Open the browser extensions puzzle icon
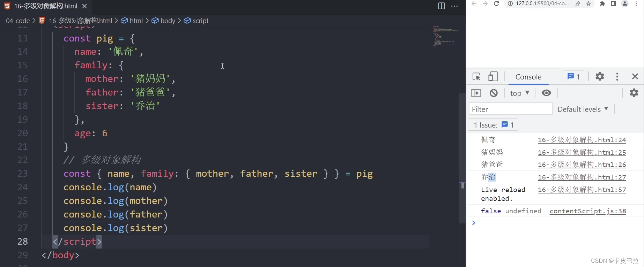 coord(602,4)
